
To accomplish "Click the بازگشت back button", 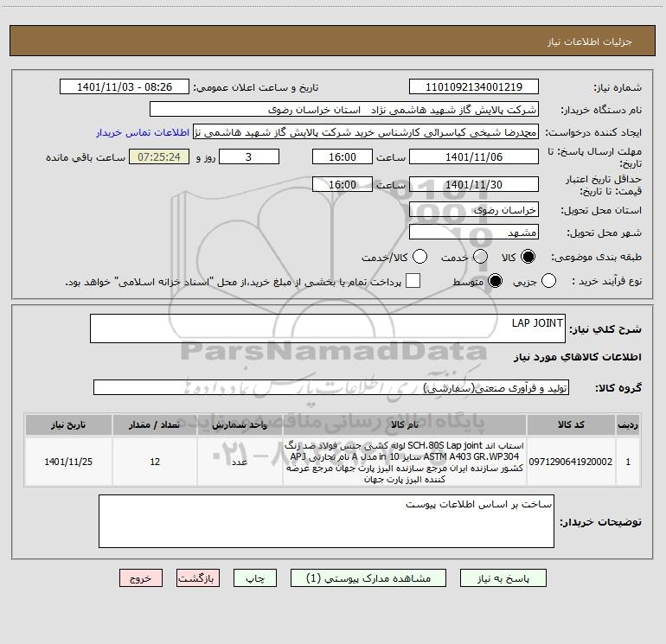I will [x=198, y=578].
